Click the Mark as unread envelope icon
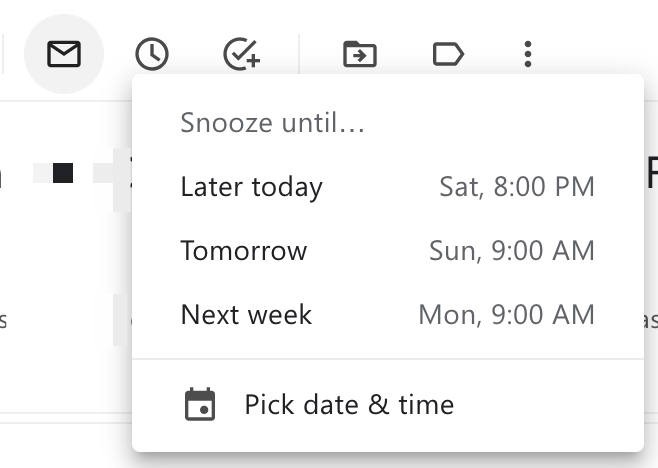 (x=64, y=54)
